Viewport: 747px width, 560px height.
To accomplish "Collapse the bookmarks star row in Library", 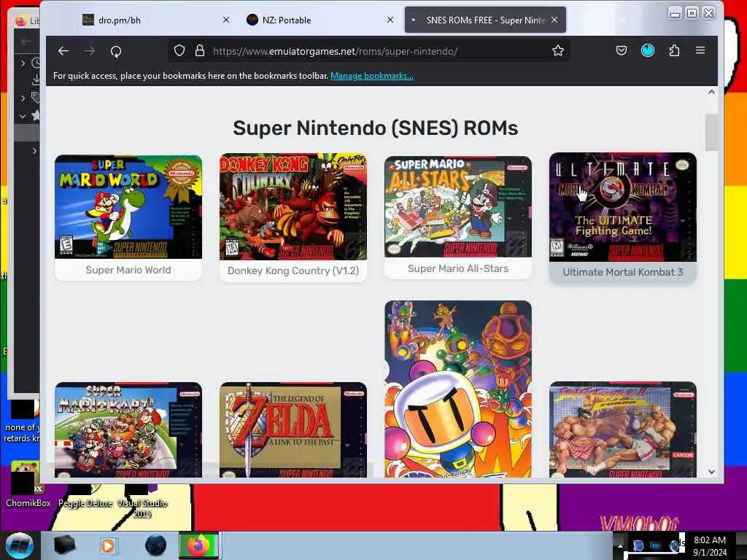I will tap(23, 116).
